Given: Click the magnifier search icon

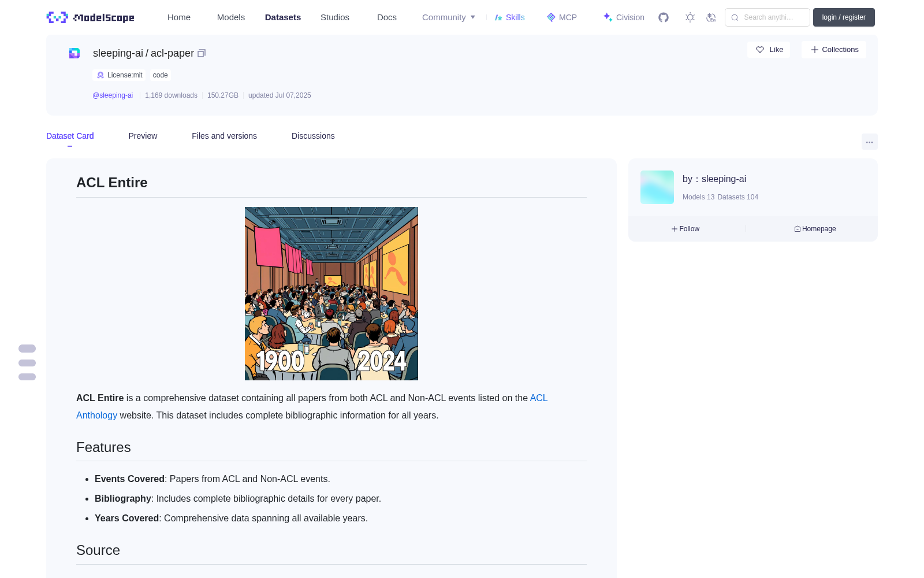Looking at the screenshot, I should point(735,17).
